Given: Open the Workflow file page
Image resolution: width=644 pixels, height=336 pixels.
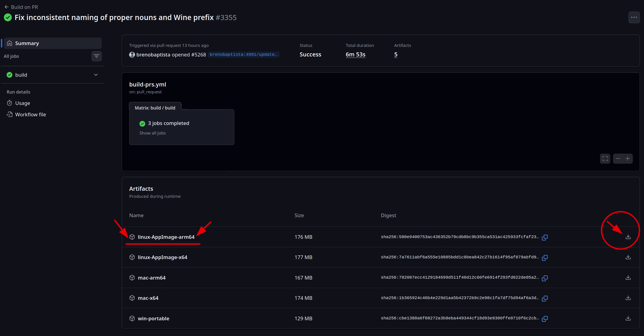Looking at the screenshot, I should tap(31, 115).
